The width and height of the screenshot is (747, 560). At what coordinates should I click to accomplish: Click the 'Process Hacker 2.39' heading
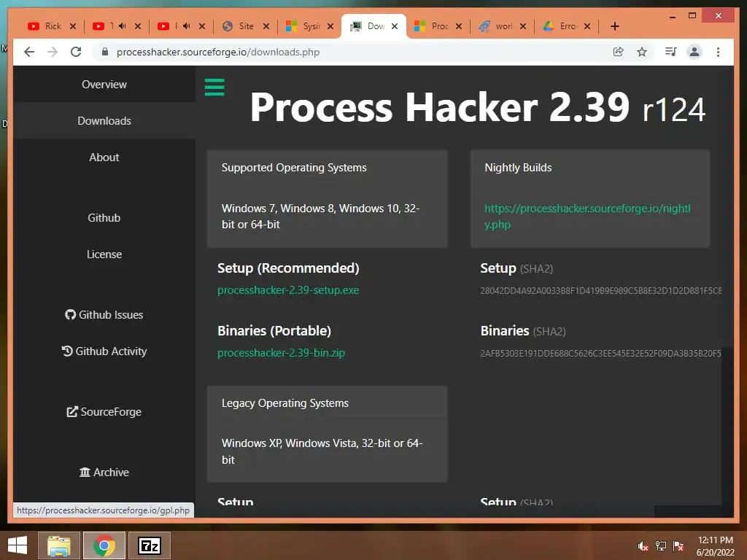click(x=440, y=107)
